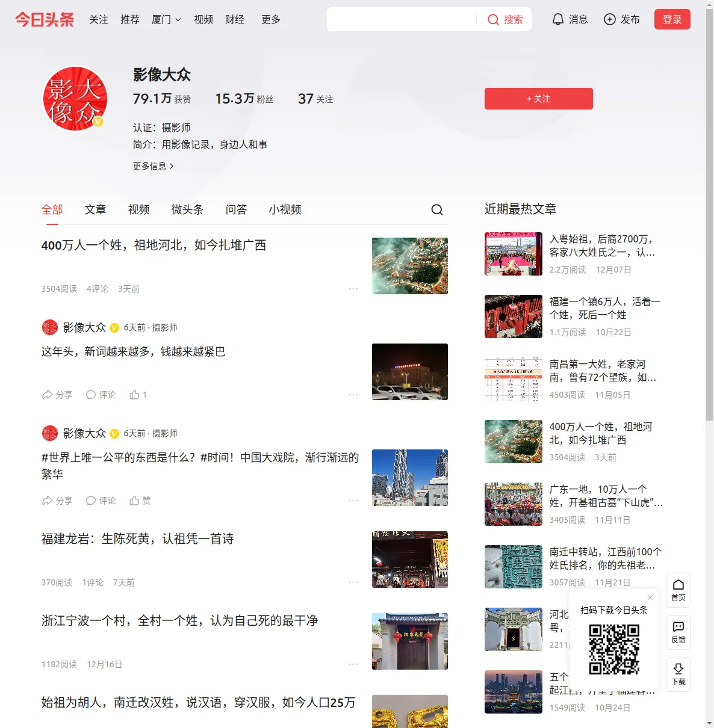The image size is (714, 728).
Task: Open article 始祖为胡人，南迁改汉姓
Action: click(199, 702)
